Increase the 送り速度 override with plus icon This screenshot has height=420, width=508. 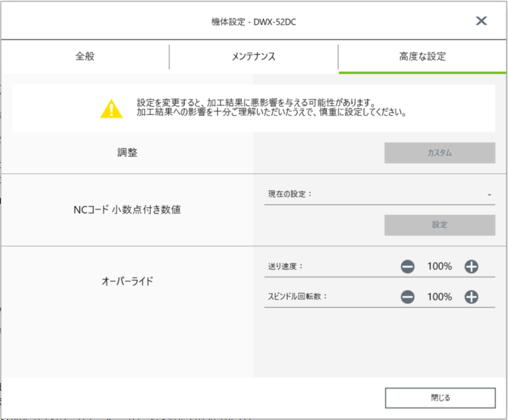click(x=471, y=266)
